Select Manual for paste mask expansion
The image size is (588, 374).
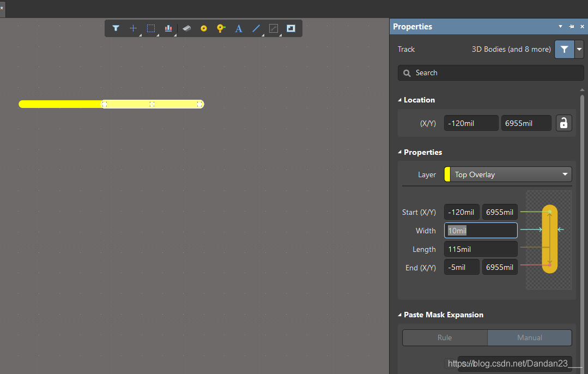click(x=530, y=337)
